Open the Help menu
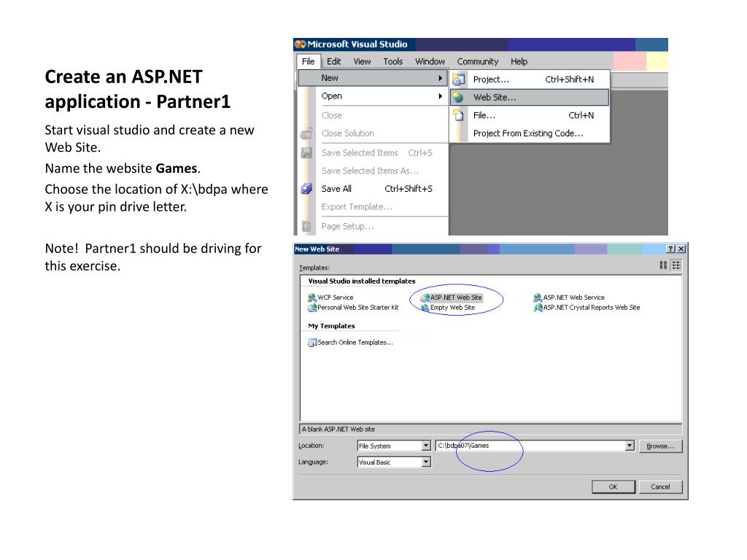This screenshot has width=747, height=560. (x=519, y=61)
